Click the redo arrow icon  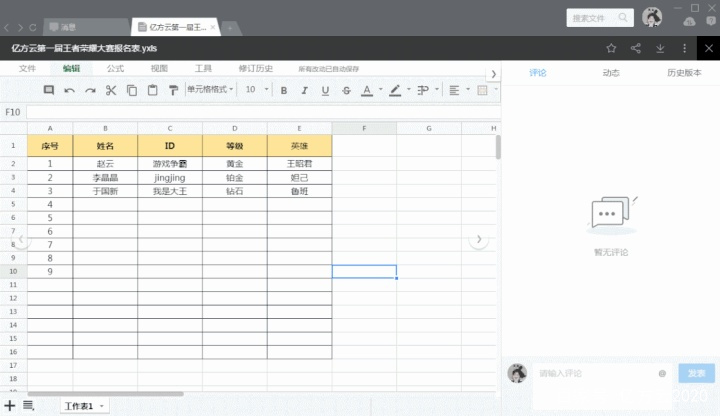click(x=90, y=90)
